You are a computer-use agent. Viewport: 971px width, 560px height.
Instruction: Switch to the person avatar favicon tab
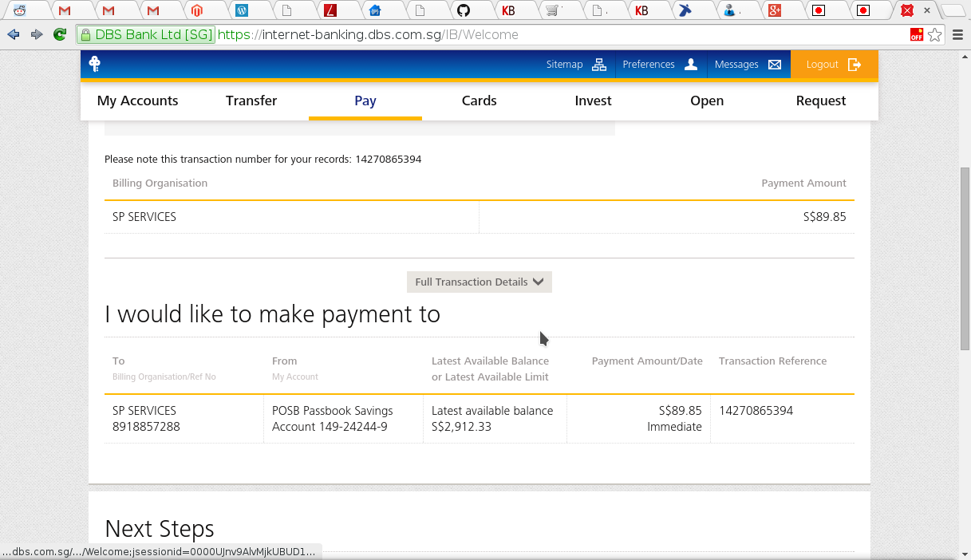tap(729, 10)
